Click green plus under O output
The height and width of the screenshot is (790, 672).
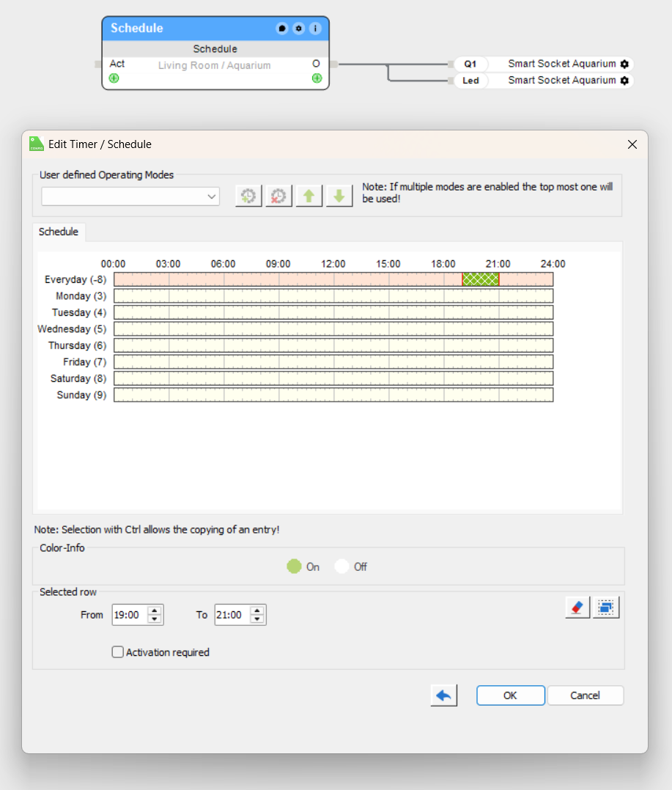click(317, 78)
